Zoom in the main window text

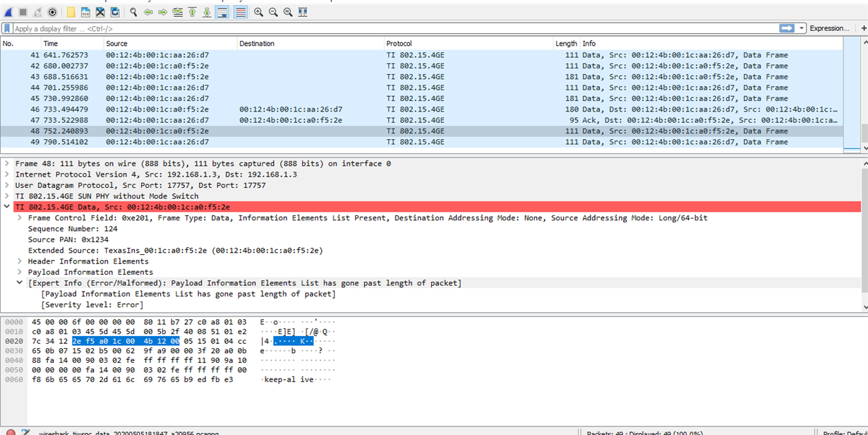pos(258,12)
